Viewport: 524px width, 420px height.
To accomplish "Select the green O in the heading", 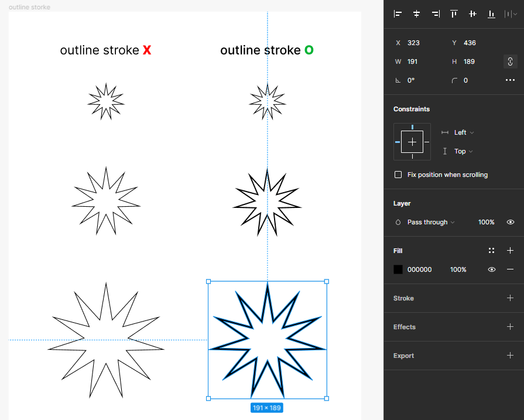I will pos(309,50).
